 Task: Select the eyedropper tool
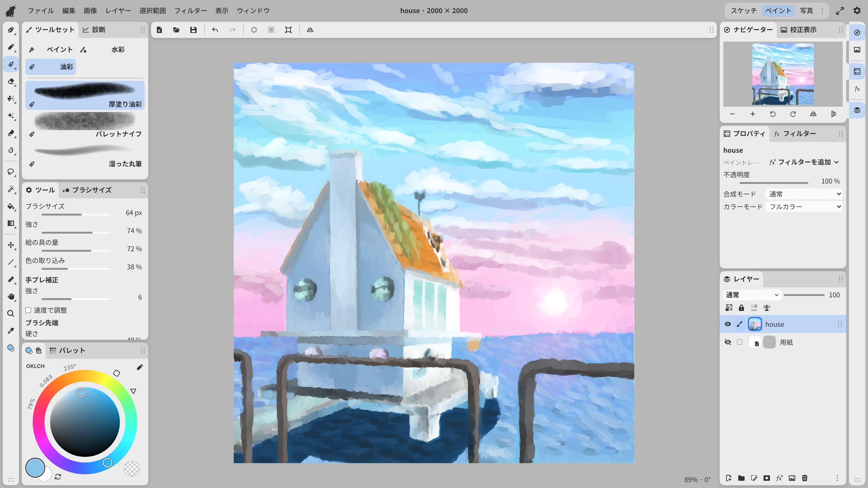tap(11, 331)
